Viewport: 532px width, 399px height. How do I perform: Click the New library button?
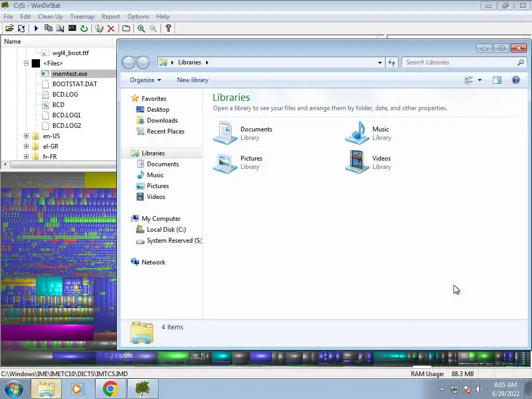(x=193, y=80)
